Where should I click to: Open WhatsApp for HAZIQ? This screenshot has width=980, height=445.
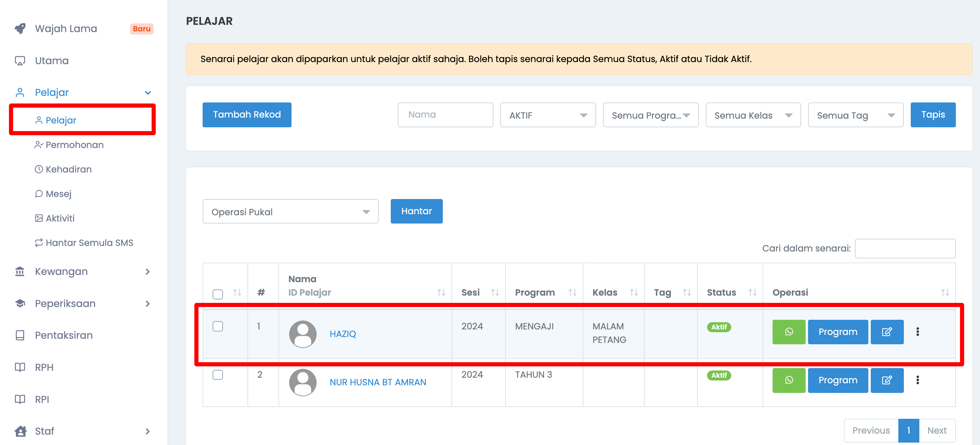coord(789,332)
